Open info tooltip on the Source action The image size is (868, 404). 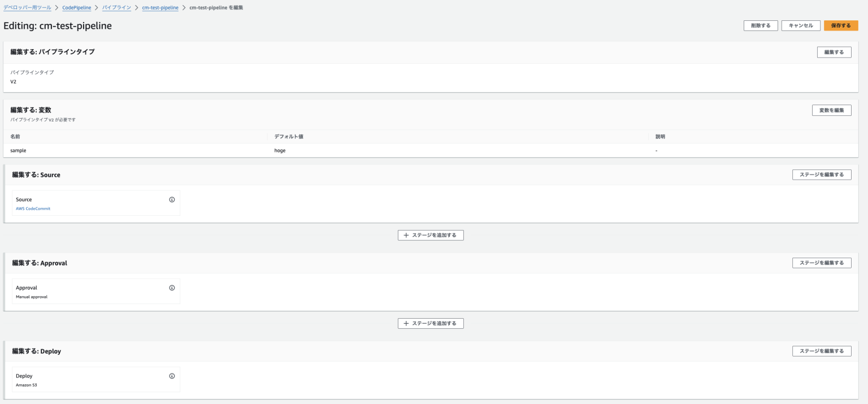[172, 199]
